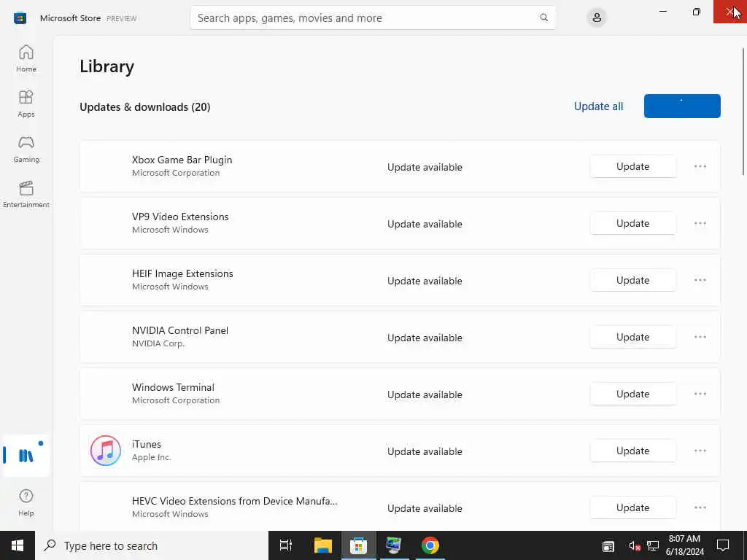
Task: Select the Xbox Game Bar Plugin title
Action: point(182,160)
